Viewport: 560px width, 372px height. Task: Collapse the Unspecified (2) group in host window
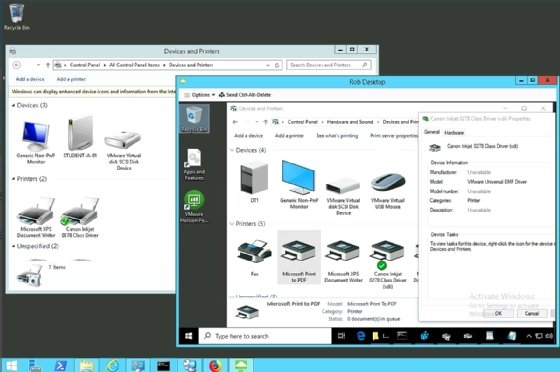(13, 246)
